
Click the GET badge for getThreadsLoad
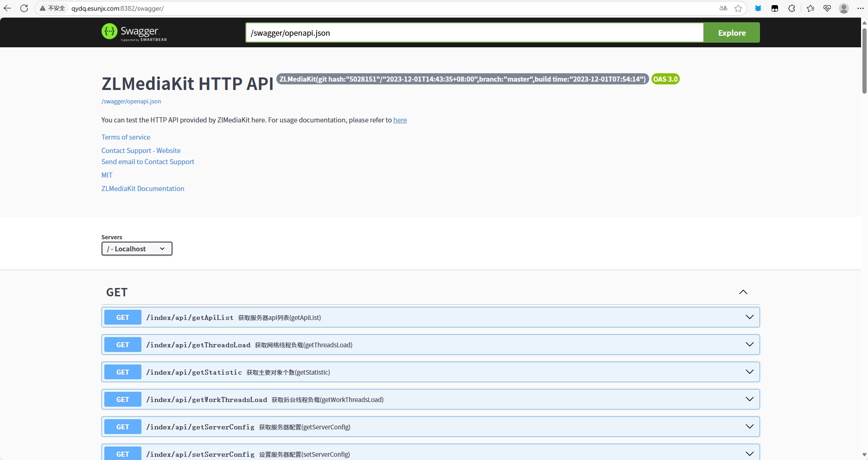123,345
